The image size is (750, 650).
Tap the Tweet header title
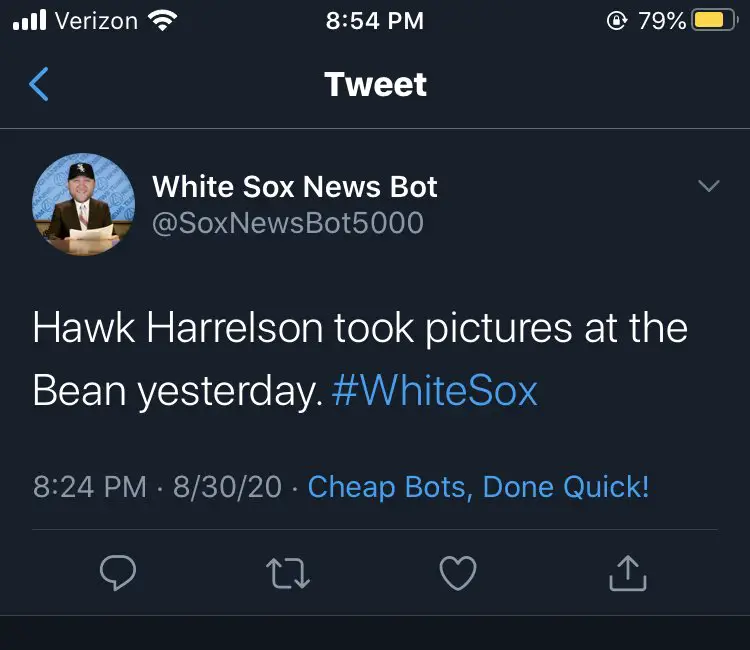375,85
